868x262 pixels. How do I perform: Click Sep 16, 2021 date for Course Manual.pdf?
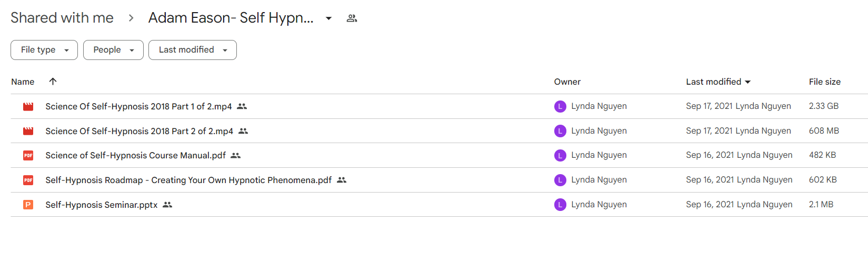(x=710, y=155)
